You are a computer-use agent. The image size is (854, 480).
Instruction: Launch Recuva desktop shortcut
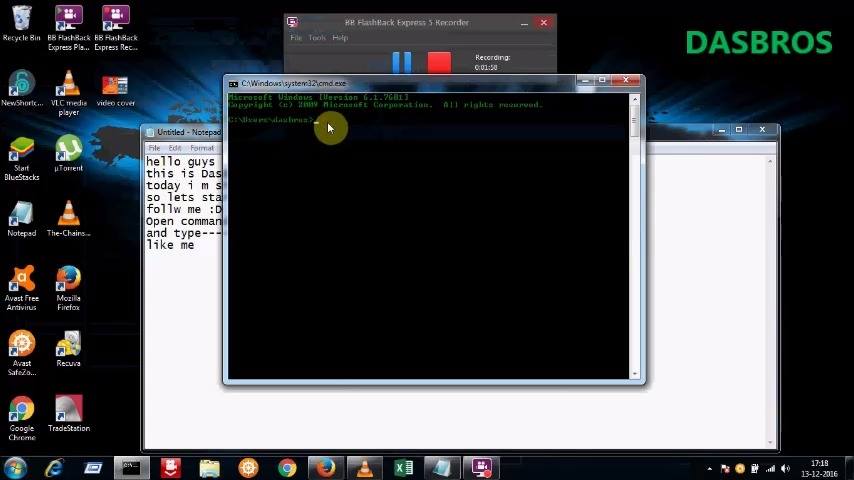pyautogui.click(x=69, y=349)
